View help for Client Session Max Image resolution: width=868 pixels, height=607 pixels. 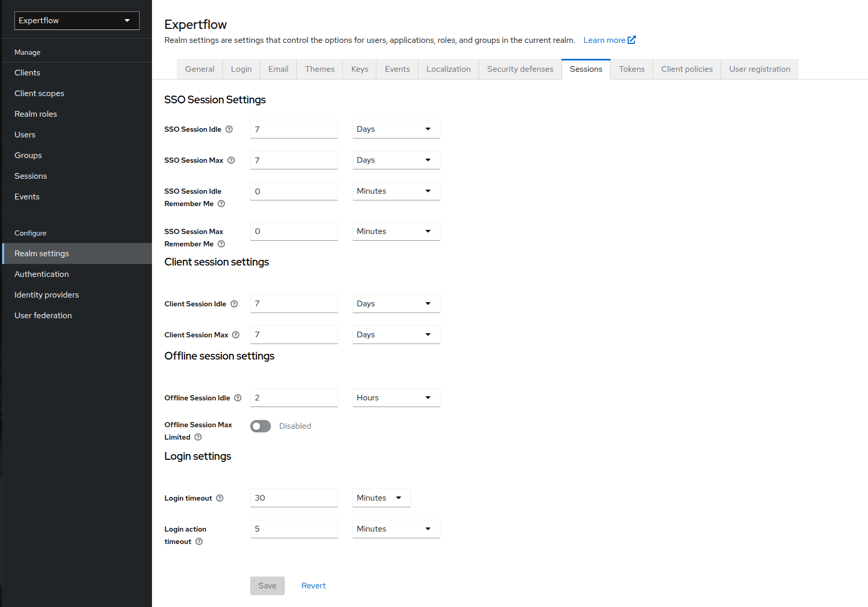[237, 335]
